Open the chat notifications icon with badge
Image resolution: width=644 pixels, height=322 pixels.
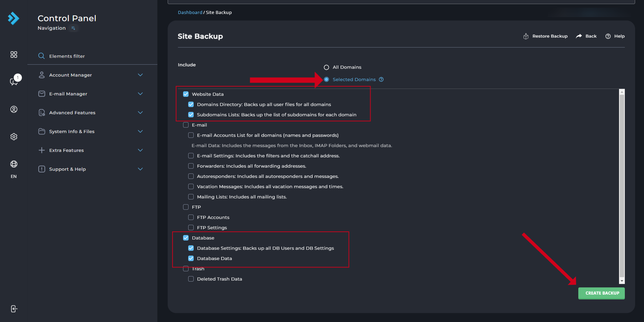click(x=14, y=81)
